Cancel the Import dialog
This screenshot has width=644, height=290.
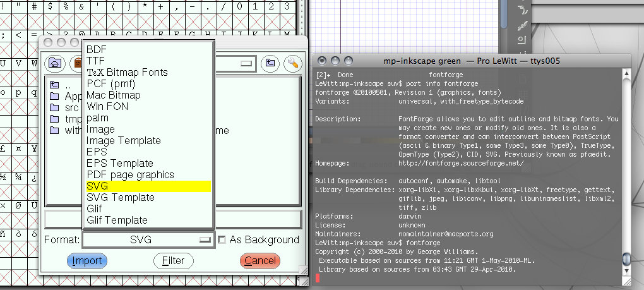point(260,261)
